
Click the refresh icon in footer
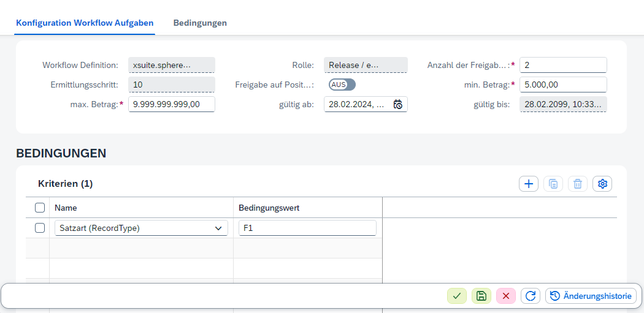[531, 296]
